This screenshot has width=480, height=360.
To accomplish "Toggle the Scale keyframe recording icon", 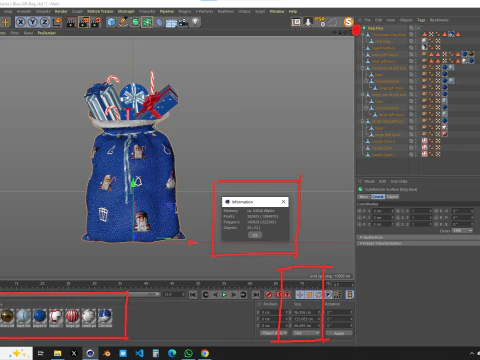I will pos(309,295).
